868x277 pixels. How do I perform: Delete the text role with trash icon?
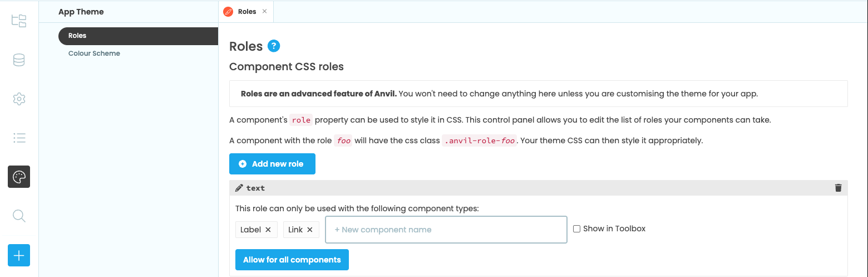click(839, 188)
